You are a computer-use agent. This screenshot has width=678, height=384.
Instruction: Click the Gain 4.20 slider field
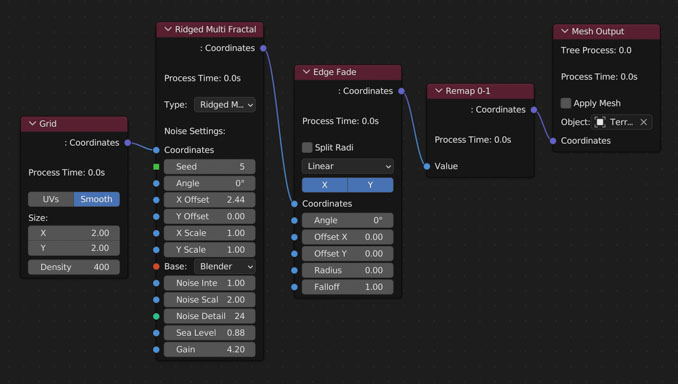209,349
